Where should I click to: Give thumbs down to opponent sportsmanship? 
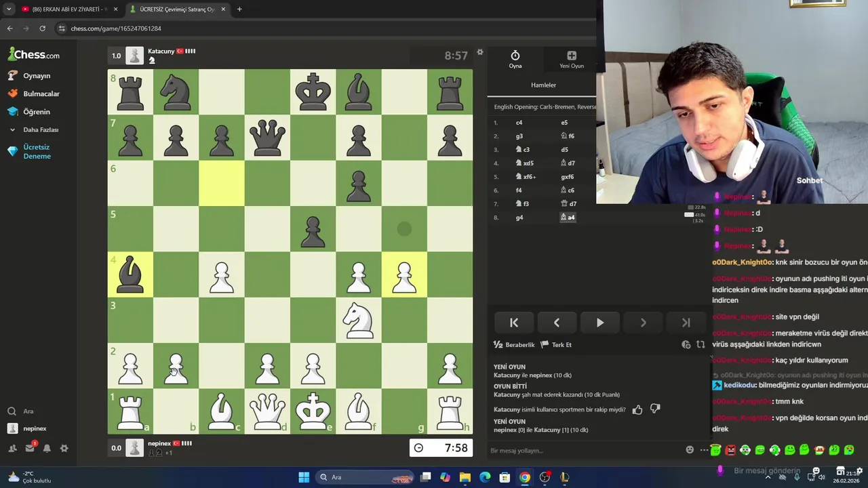(x=655, y=409)
